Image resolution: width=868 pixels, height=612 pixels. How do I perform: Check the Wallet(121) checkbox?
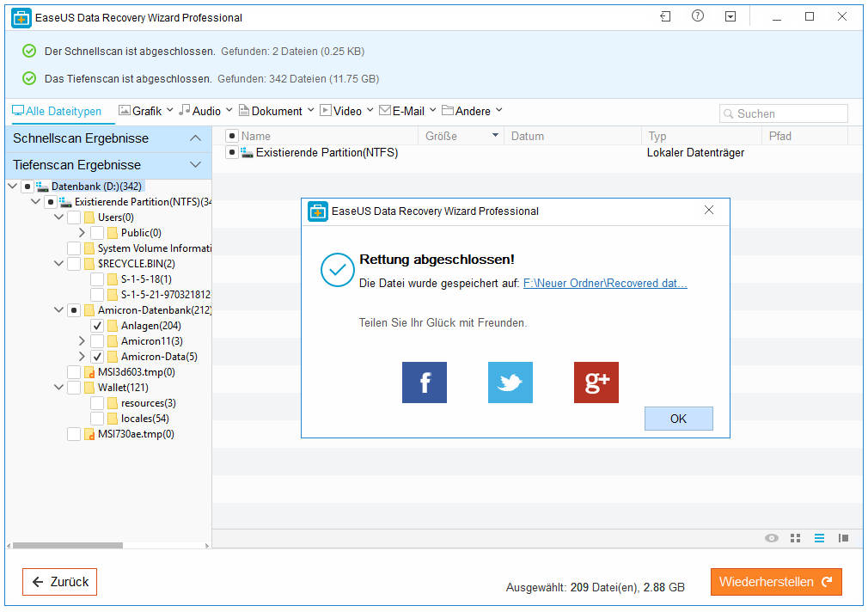tap(74, 388)
